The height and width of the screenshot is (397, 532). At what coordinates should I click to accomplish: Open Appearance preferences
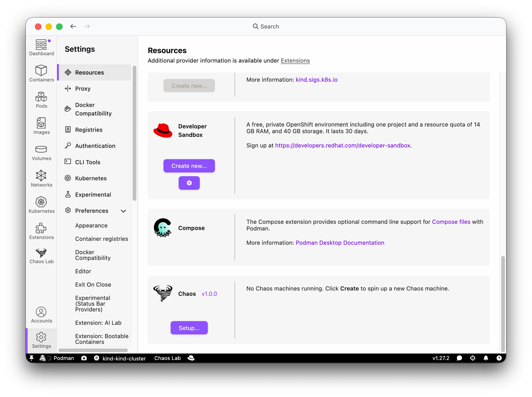click(x=91, y=225)
